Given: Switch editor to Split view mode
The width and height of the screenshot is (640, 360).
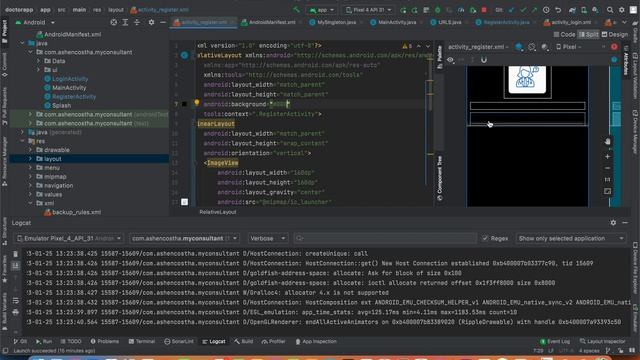Looking at the screenshot, I should tap(589, 35).
